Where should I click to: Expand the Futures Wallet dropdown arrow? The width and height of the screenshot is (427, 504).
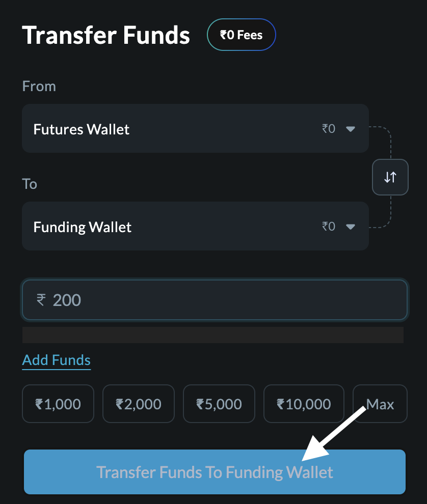(351, 129)
